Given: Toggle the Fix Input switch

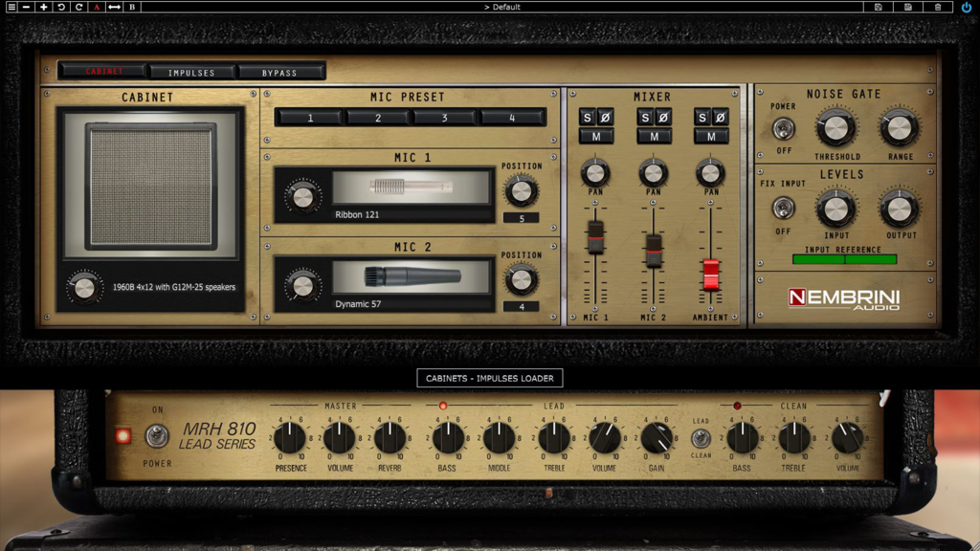Looking at the screenshot, I should [783, 208].
